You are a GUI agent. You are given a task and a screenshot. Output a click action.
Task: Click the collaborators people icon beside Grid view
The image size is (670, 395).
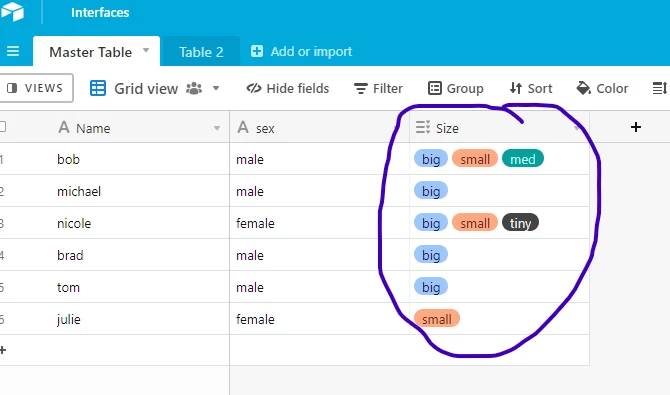[x=194, y=88]
